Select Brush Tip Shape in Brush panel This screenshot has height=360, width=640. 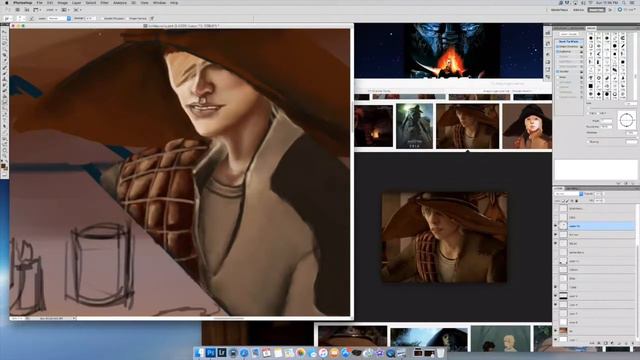click(569, 41)
